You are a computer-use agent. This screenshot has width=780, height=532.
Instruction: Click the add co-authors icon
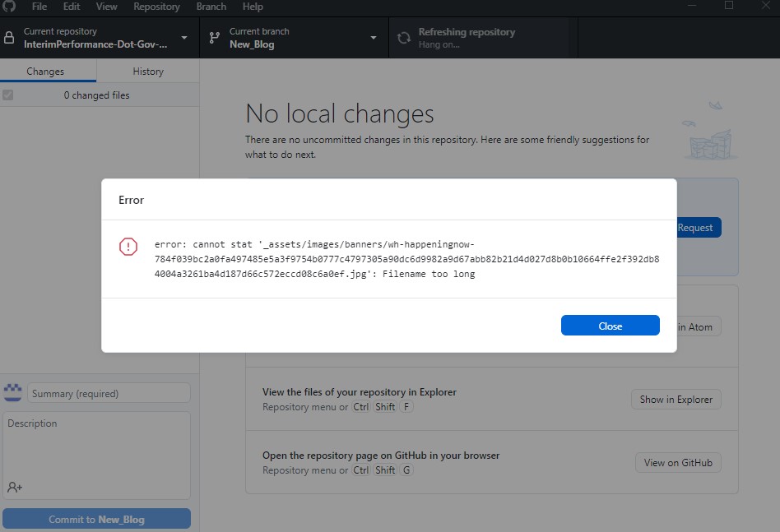15,488
